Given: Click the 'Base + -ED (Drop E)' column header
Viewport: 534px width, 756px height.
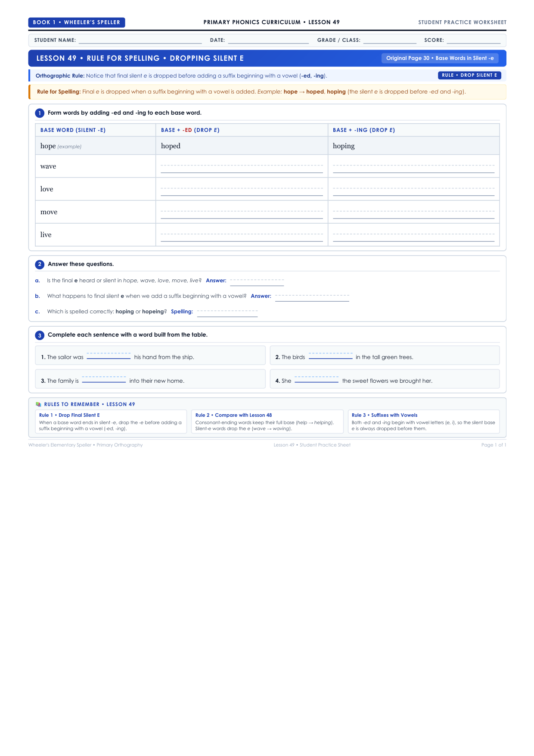Looking at the screenshot, I should pyautogui.click(x=190, y=130).
